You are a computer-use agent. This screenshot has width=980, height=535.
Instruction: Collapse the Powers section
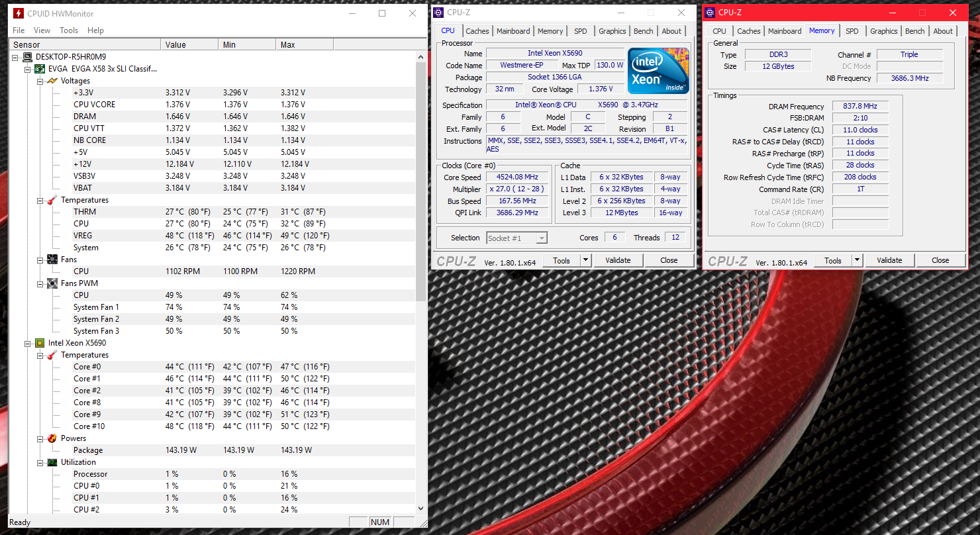pos(40,438)
